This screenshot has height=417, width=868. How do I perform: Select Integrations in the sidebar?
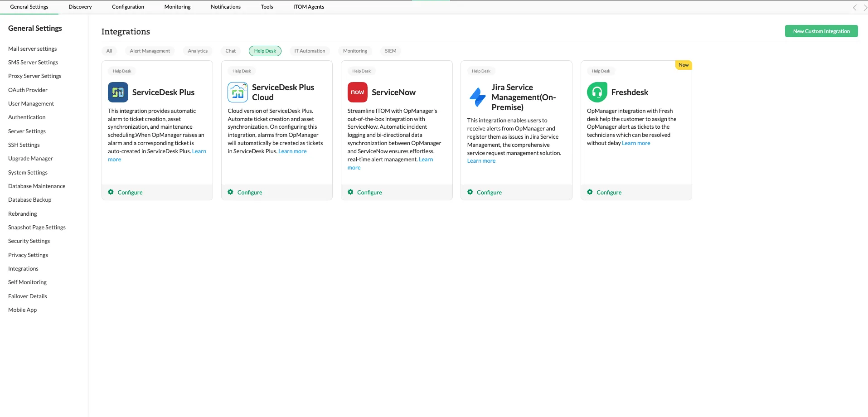(x=23, y=268)
